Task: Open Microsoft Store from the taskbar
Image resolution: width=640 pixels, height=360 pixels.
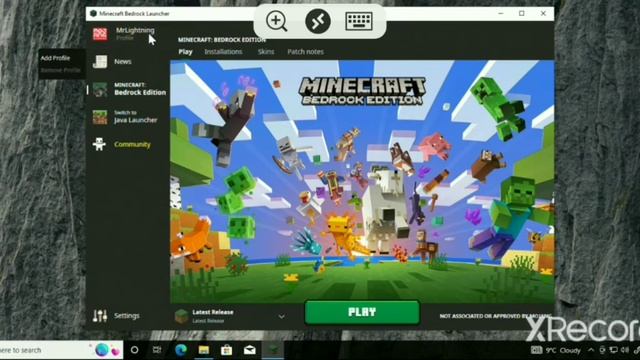Action: (227, 350)
